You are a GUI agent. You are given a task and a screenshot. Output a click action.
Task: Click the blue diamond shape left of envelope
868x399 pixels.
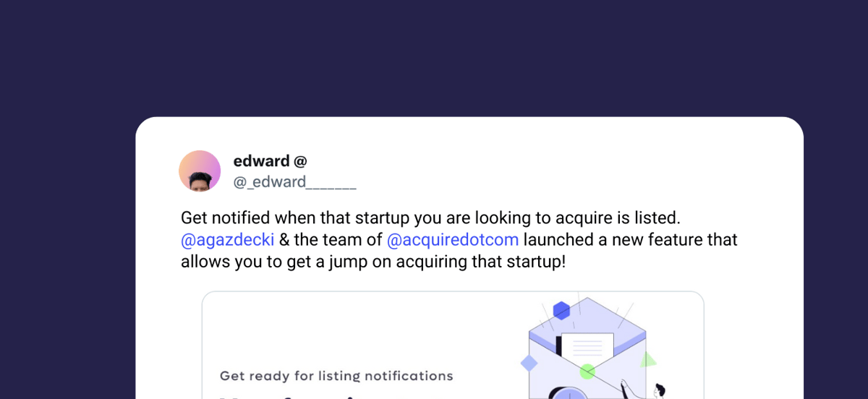529,363
